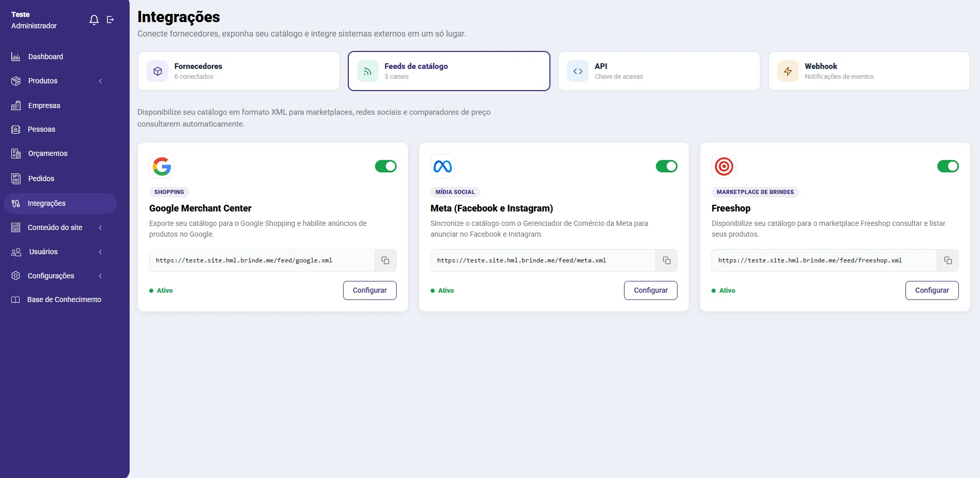Screen dimensions: 980x478
Task: Click the Ativo status on Freeshop card
Action: (x=723, y=291)
